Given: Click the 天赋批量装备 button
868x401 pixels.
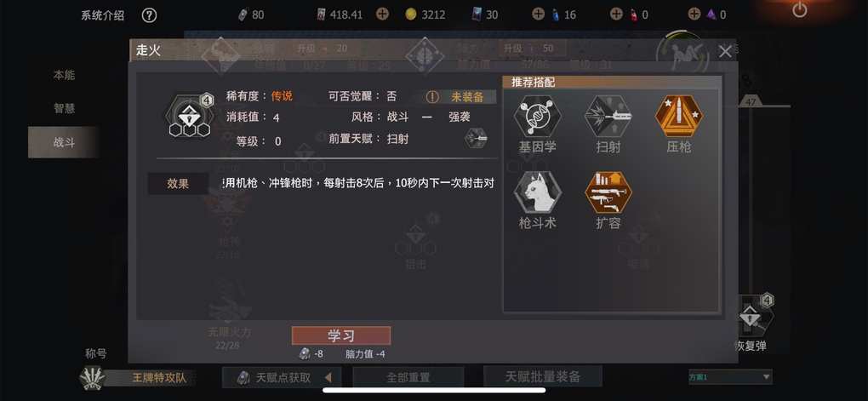Looking at the screenshot, I should (x=542, y=377).
